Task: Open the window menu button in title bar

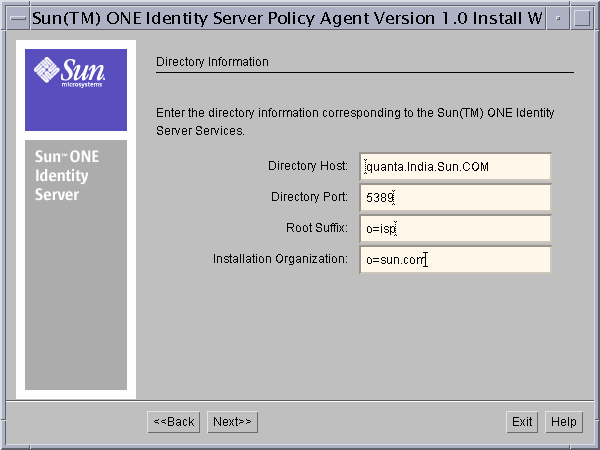Action: (x=18, y=18)
